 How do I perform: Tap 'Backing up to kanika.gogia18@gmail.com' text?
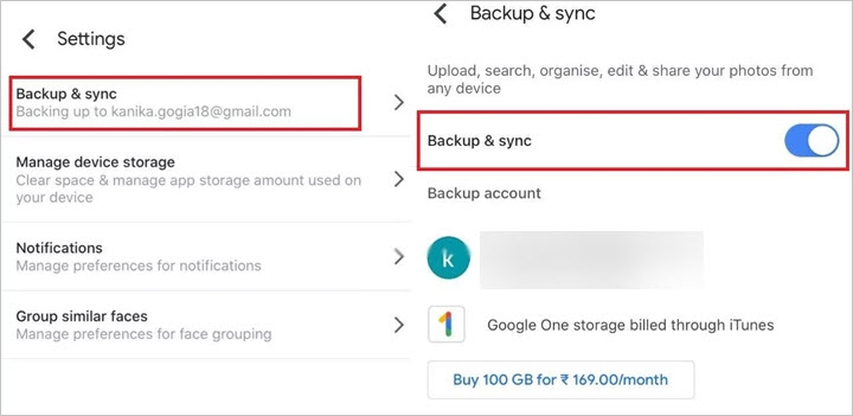click(x=153, y=112)
